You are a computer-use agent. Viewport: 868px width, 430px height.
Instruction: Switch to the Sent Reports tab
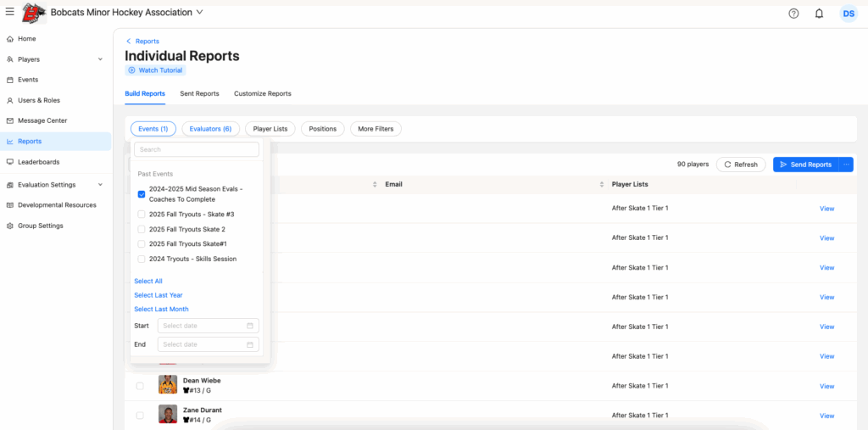point(199,93)
